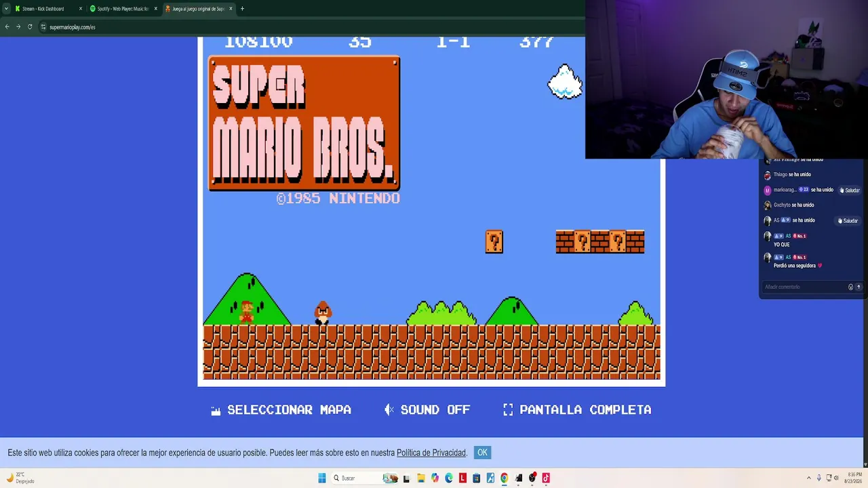Click the '©1985 NINTENDO' copyright text
The height and width of the screenshot is (488, 868).
coord(338,199)
